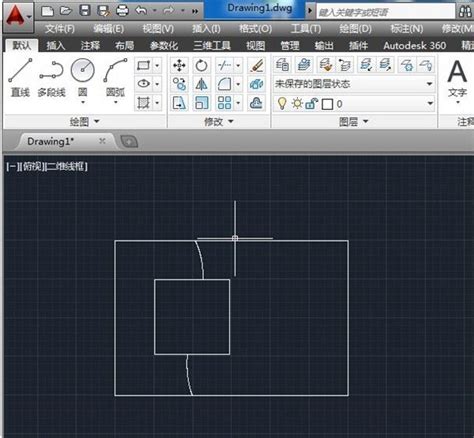Expand the 绘图 panel flyout

coord(85,122)
